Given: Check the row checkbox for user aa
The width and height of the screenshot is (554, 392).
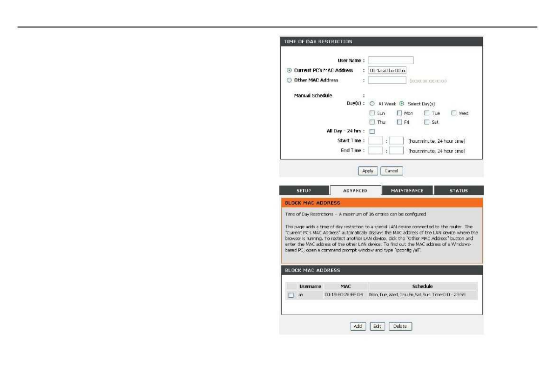Looking at the screenshot, I should pyautogui.click(x=291, y=295).
